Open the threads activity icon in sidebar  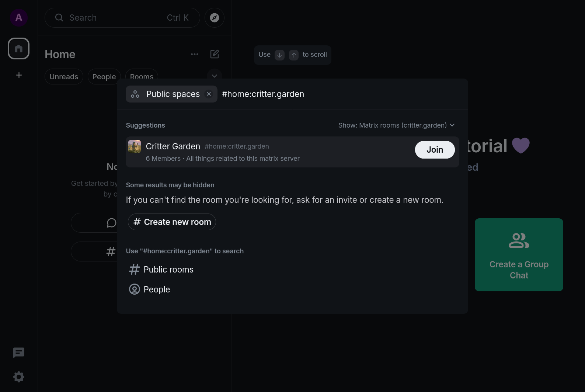point(19,353)
